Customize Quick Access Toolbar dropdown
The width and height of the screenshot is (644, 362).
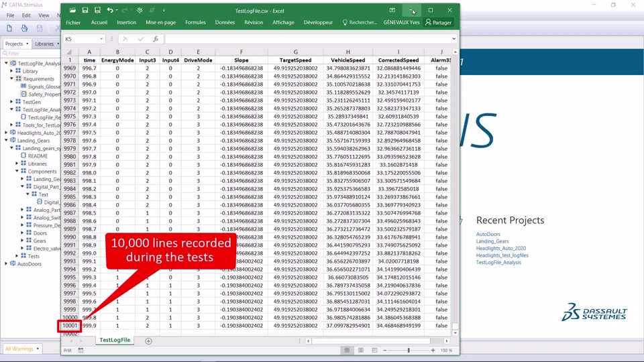164,10
